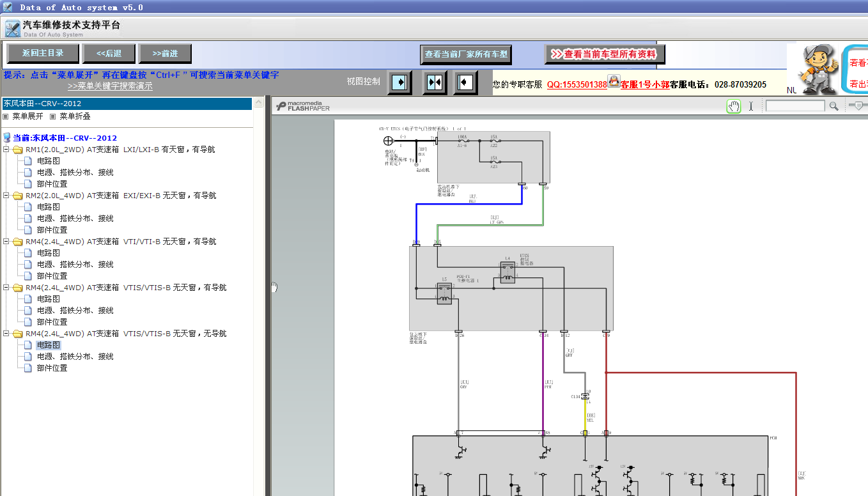The image size is (868, 496).
Task: Select the FlashPaper text selection cursor tool
Action: click(751, 106)
